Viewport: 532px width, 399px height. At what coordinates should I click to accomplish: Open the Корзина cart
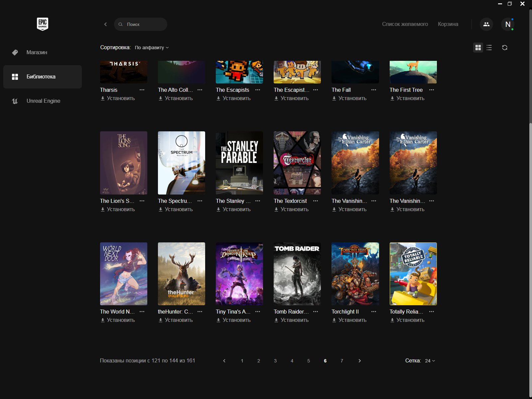[448, 24]
